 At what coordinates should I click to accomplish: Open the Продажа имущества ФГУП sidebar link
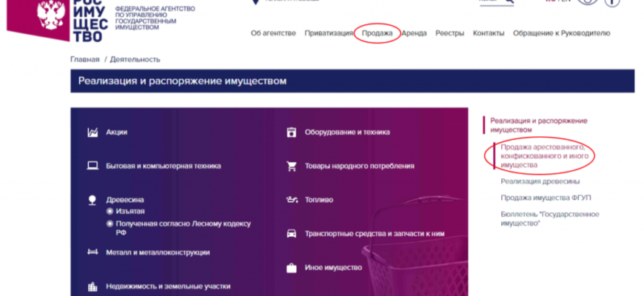[546, 198]
